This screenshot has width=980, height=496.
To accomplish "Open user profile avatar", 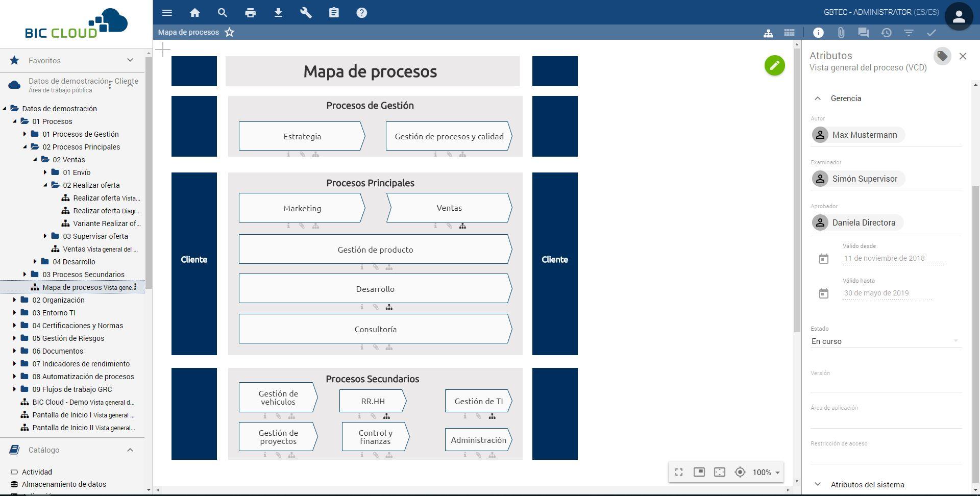I will click(x=959, y=16).
